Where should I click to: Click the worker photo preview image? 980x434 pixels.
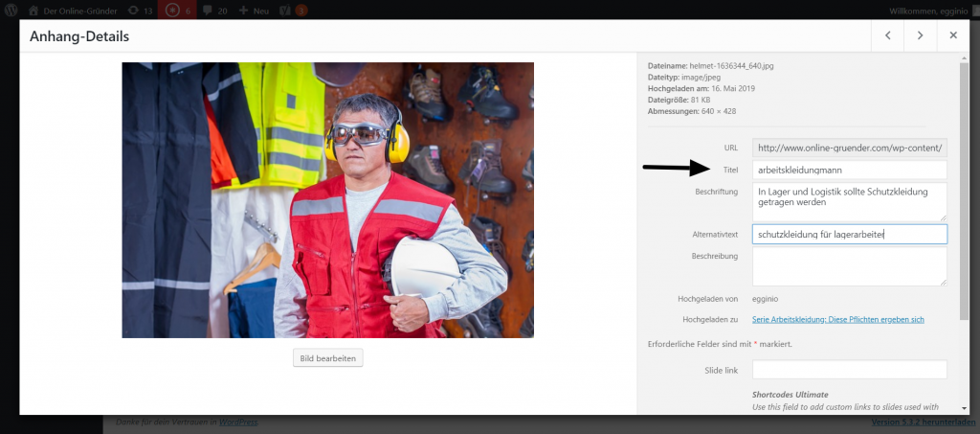point(327,200)
